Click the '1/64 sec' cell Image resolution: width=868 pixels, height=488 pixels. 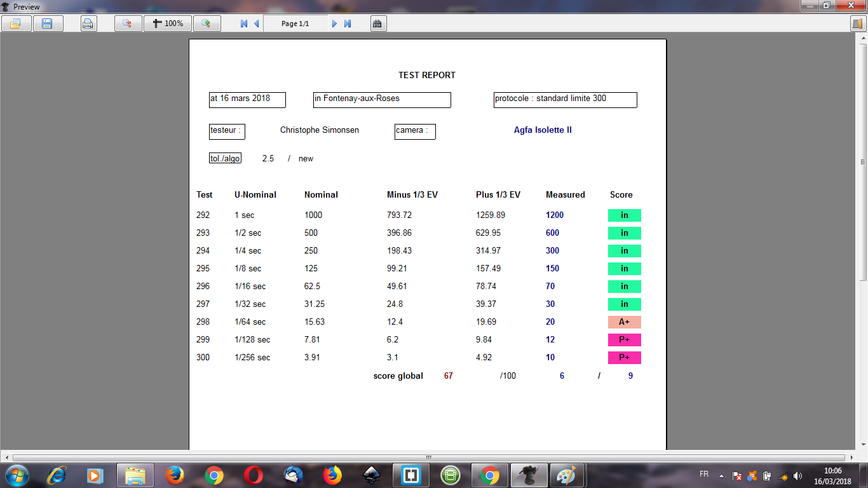tap(250, 322)
